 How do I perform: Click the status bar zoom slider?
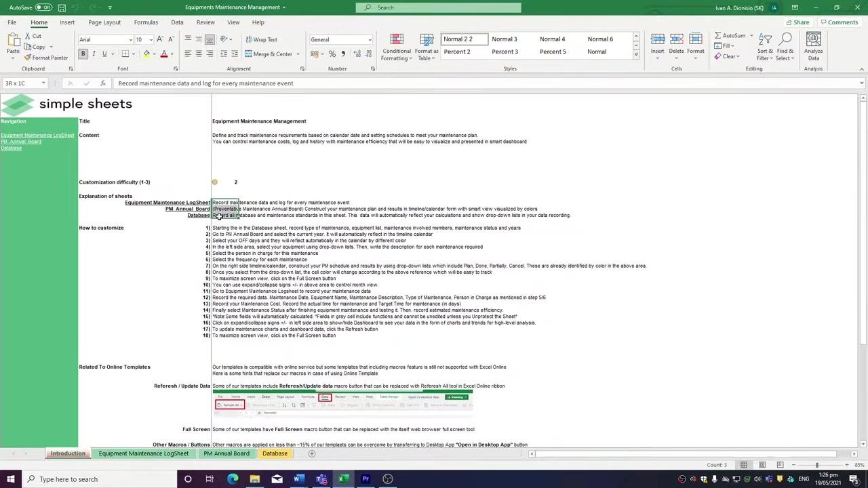816,465
